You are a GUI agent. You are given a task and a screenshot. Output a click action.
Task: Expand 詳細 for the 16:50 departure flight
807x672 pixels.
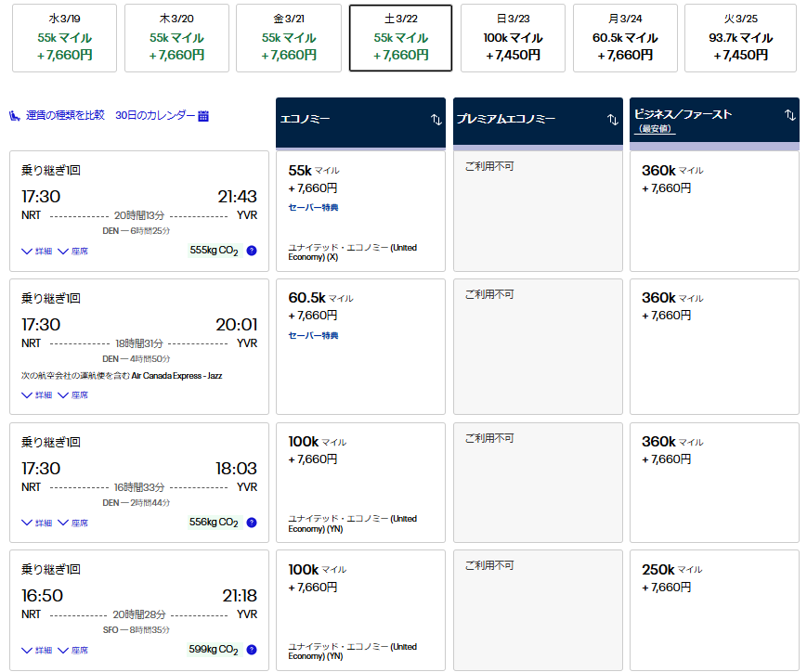click(37, 650)
